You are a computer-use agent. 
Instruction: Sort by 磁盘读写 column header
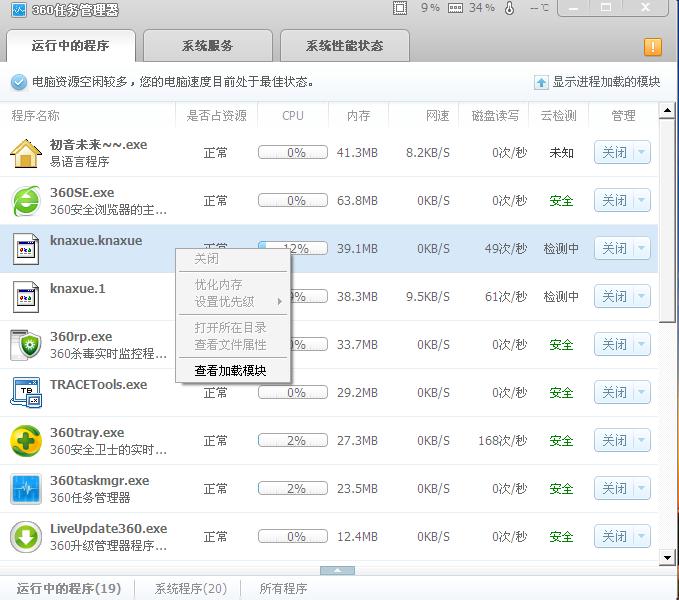click(x=495, y=116)
